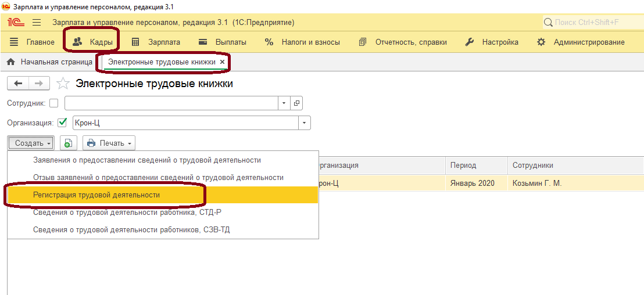The height and width of the screenshot is (295, 644).
Task: Open the hamburger functions menu beside 1C logo
Action: 37,22
